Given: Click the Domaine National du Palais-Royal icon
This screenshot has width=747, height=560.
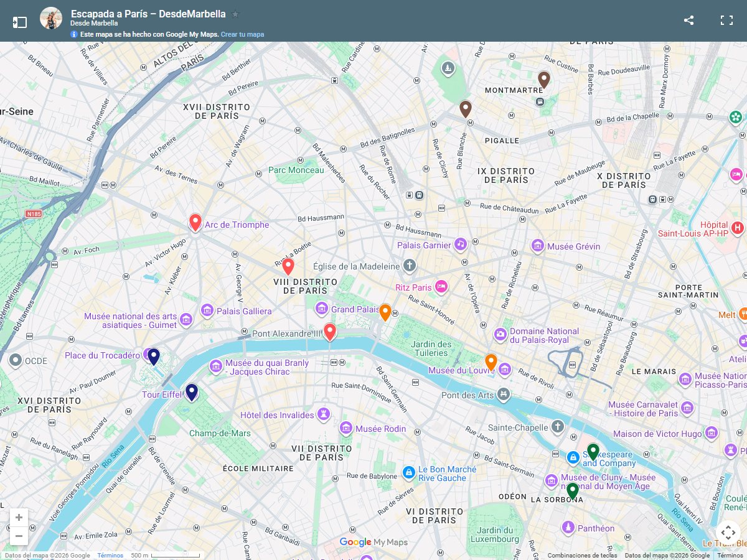Looking at the screenshot, I should click(500, 335).
